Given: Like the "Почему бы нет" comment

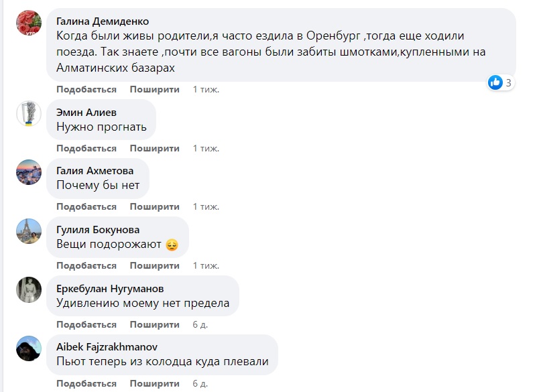Looking at the screenshot, I should click(86, 206).
